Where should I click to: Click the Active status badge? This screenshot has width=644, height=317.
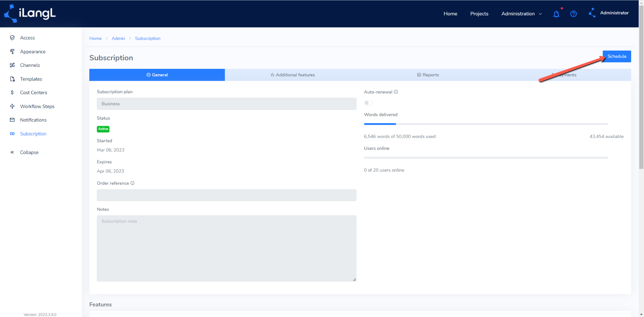tap(103, 129)
